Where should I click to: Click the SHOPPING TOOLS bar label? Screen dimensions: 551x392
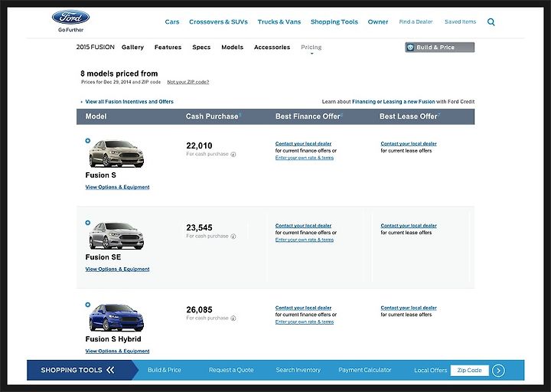pos(71,370)
